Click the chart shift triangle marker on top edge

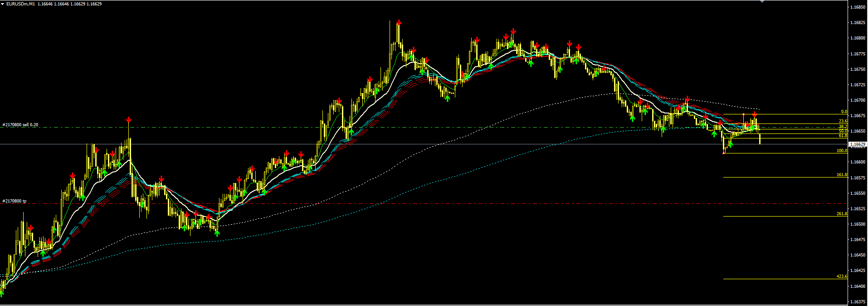point(762,1)
